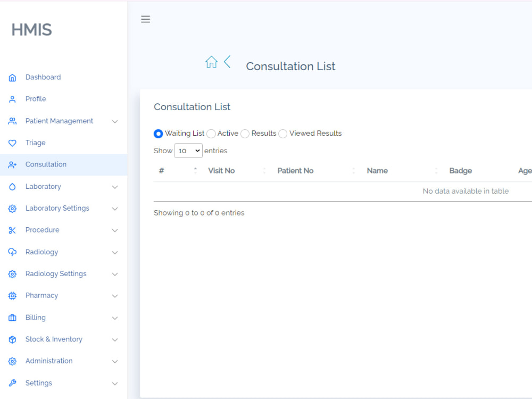Select the Active radio button
This screenshot has width=532, height=399.
211,134
